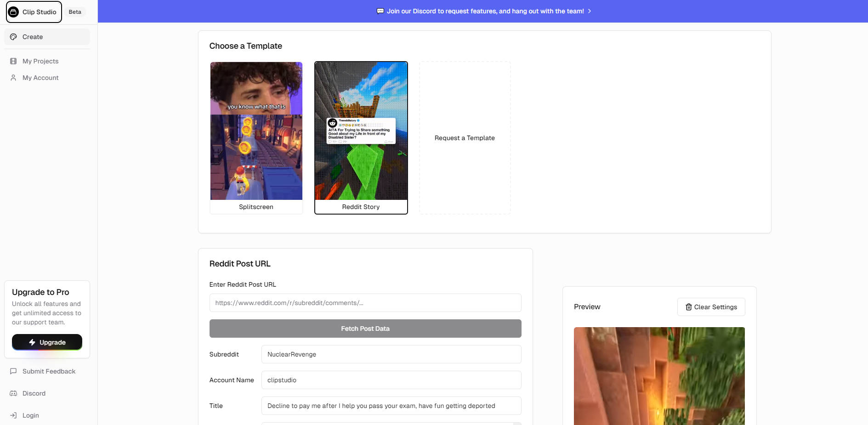Screen dimensions: 868x425
Task: Click the Upgrade button
Action: pos(47,342)
